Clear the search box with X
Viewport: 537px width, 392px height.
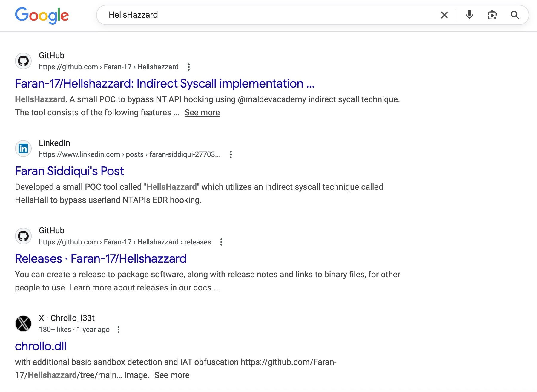click(444, 15)
